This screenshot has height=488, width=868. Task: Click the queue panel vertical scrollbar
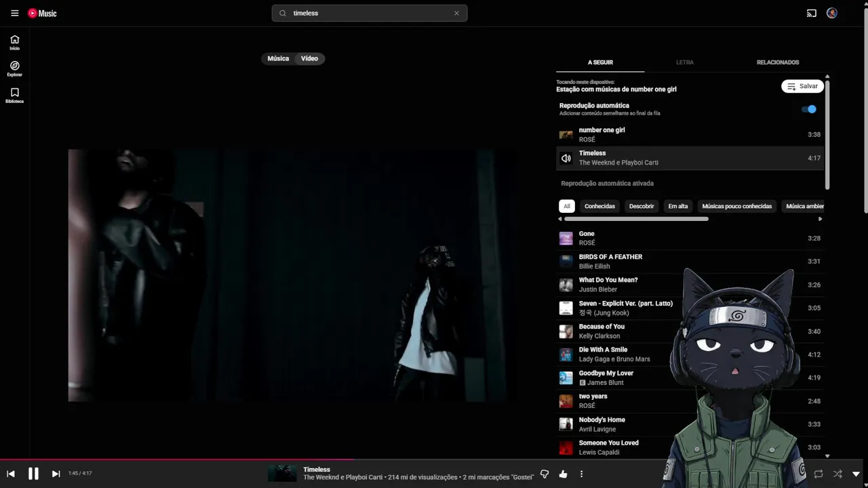(x=827, y=134)
